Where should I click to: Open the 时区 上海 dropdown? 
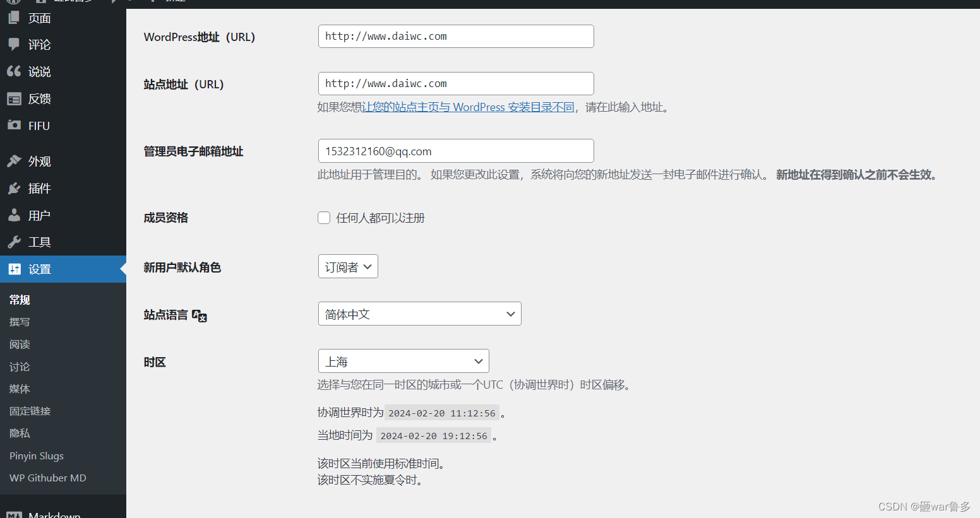pos(403,361)
